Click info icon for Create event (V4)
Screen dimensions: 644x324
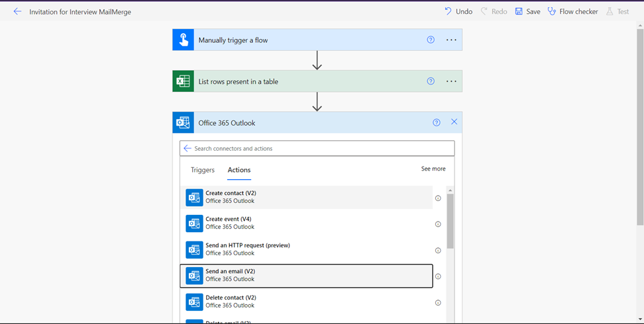click(438, 224)
